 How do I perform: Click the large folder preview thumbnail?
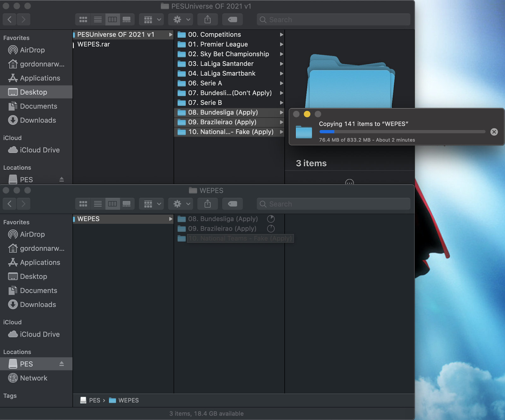point(350,81)
